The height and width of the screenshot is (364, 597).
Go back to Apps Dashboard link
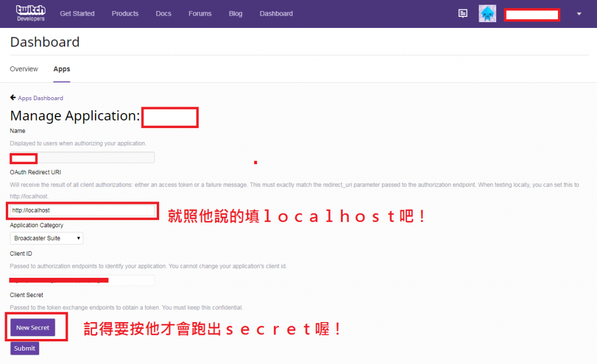(x=41, y=98)
